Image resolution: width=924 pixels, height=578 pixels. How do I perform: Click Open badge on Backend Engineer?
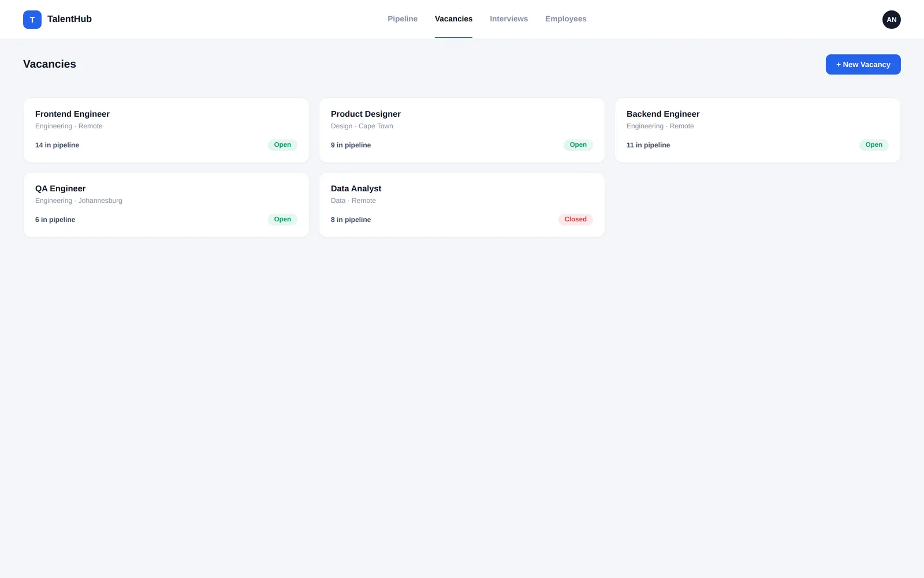click(x=874, y=145)
